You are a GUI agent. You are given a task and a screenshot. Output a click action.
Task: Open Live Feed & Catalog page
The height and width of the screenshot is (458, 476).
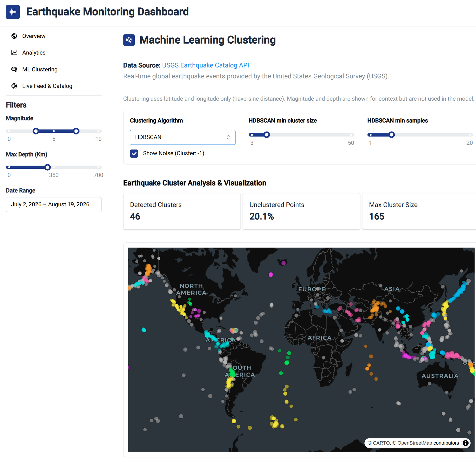point(47,86)
